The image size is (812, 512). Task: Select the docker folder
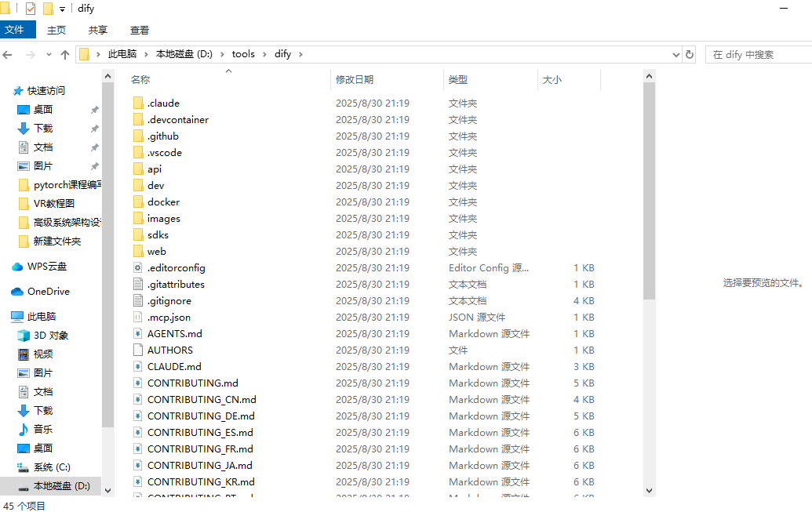(163, 202)
